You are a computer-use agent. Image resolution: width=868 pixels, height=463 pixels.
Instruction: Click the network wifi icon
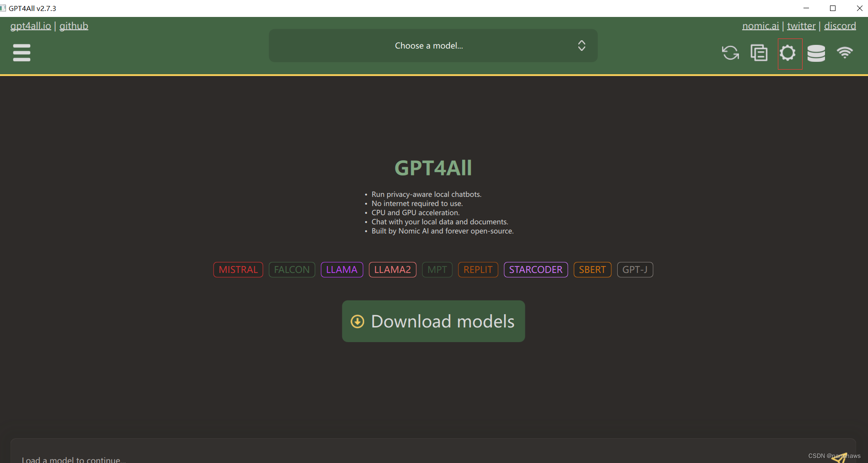click(x=845, y=52)
